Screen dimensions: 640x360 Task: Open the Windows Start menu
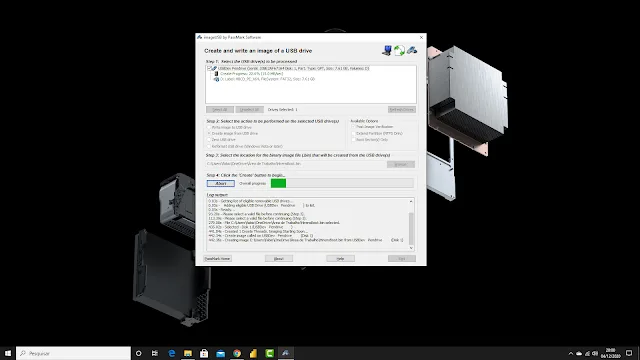tap(8, 353)
